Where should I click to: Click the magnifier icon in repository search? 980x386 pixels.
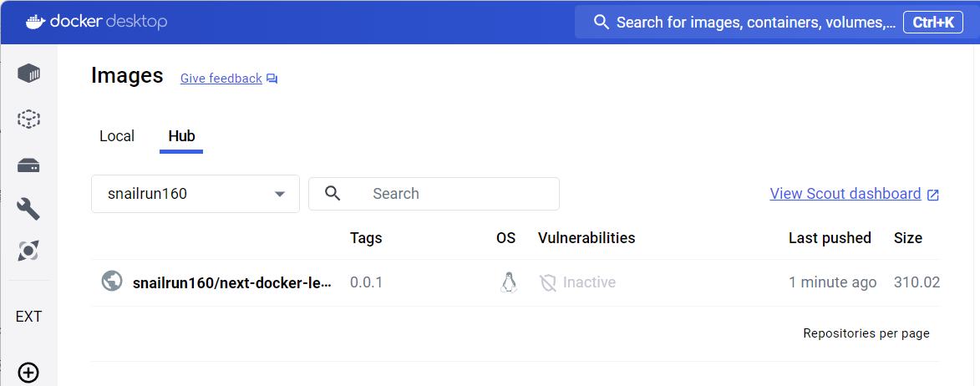tap(333, 194)
